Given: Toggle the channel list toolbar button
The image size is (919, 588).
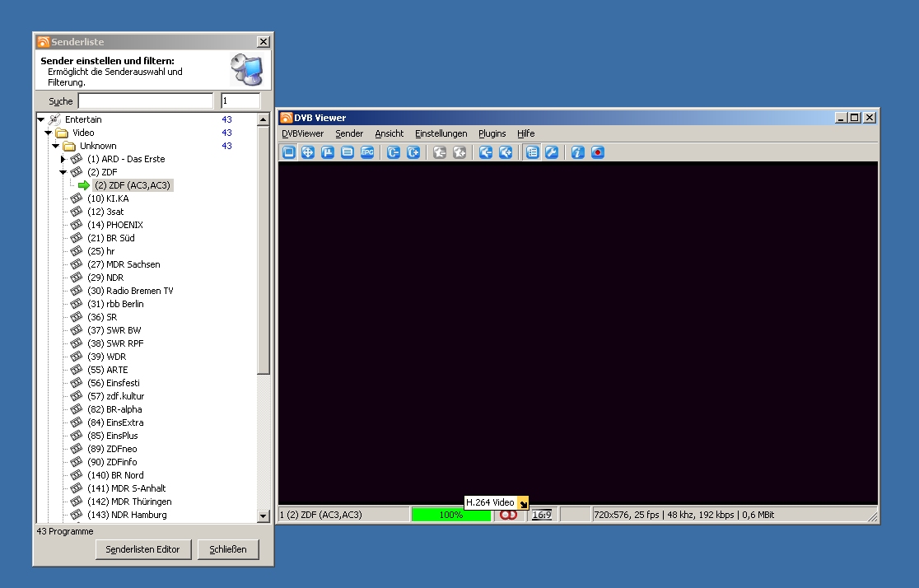Looking at the screenshot, I should click(532, 152).
